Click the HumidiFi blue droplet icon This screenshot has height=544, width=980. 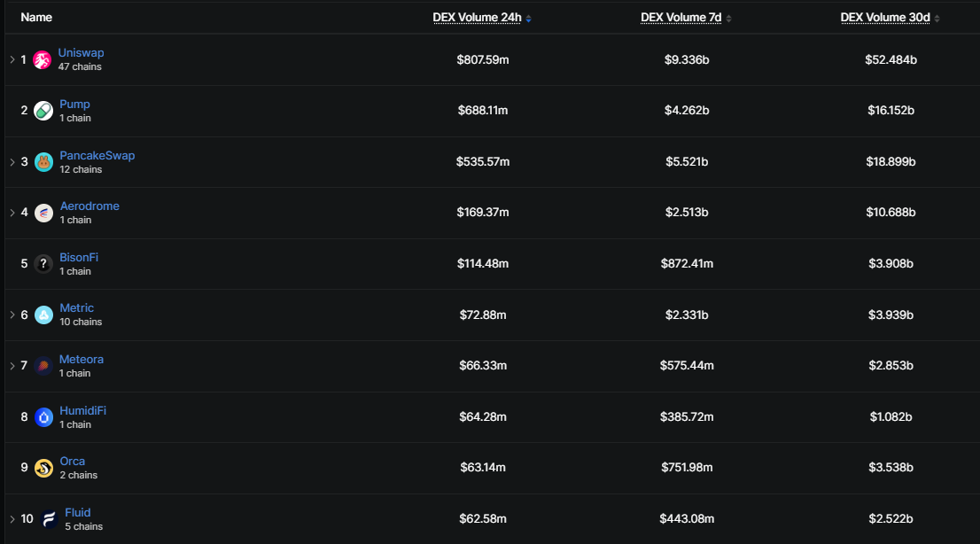click(x=43, y=417)
